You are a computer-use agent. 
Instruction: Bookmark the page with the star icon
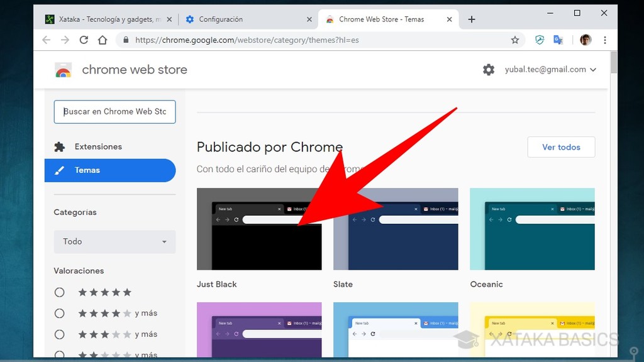point(515,40)
